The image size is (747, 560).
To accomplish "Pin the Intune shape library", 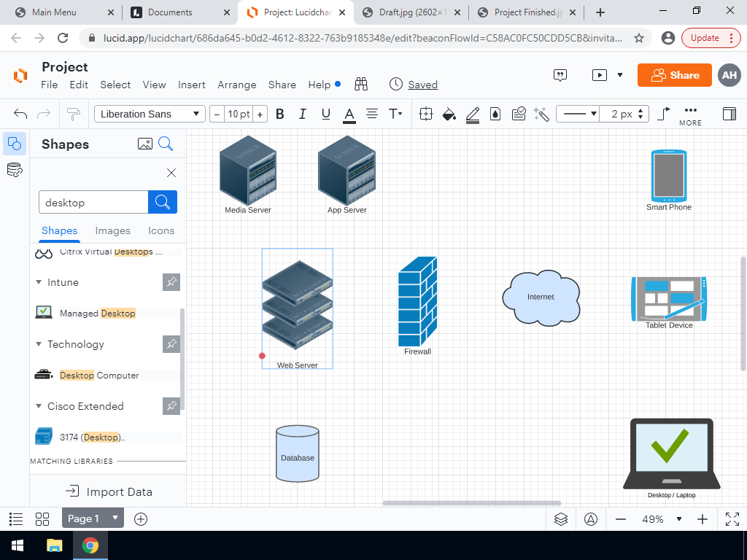I will pos(171,282).
